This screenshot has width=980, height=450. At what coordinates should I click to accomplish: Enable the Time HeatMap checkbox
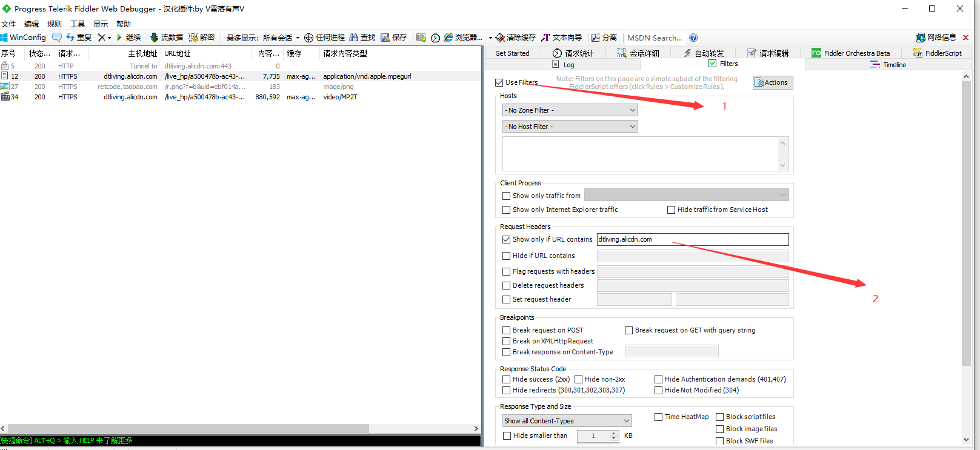point(658,417)
